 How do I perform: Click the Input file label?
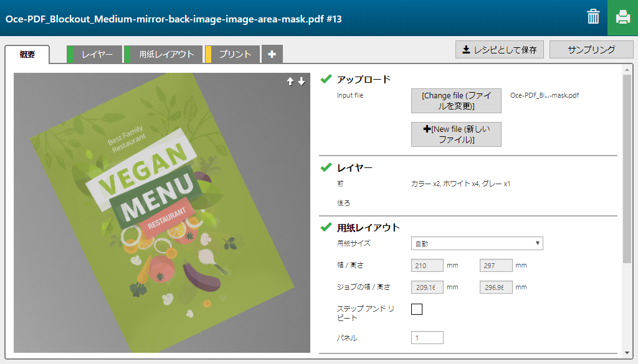click(x=350, y=95)
